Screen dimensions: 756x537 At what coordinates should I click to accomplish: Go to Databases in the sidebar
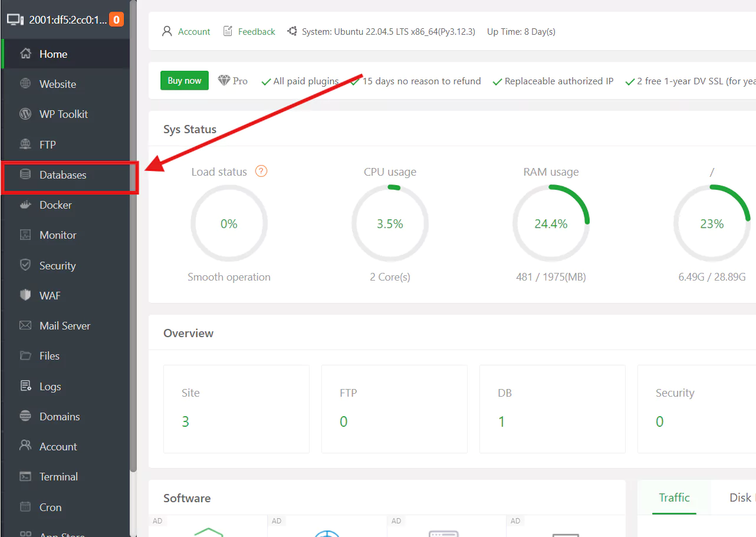pos(65,174)
